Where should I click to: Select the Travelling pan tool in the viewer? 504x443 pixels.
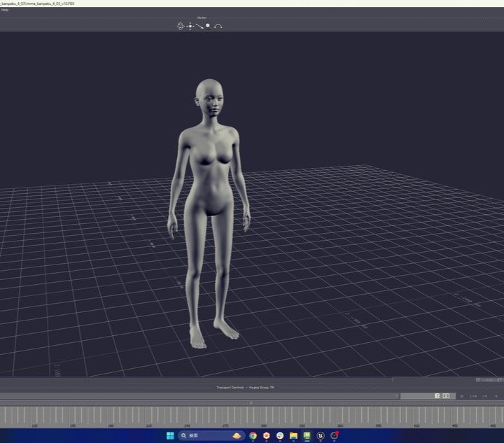tap(190, 26)
